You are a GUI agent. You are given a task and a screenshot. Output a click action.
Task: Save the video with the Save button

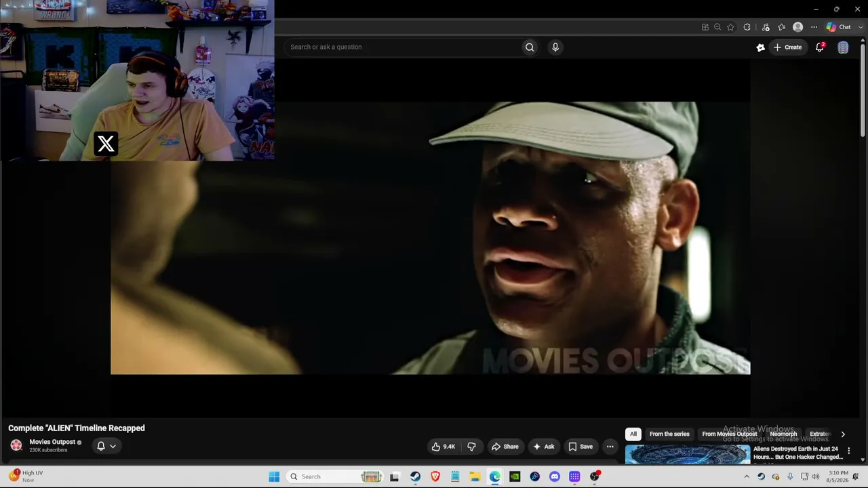tap(580, 447)
